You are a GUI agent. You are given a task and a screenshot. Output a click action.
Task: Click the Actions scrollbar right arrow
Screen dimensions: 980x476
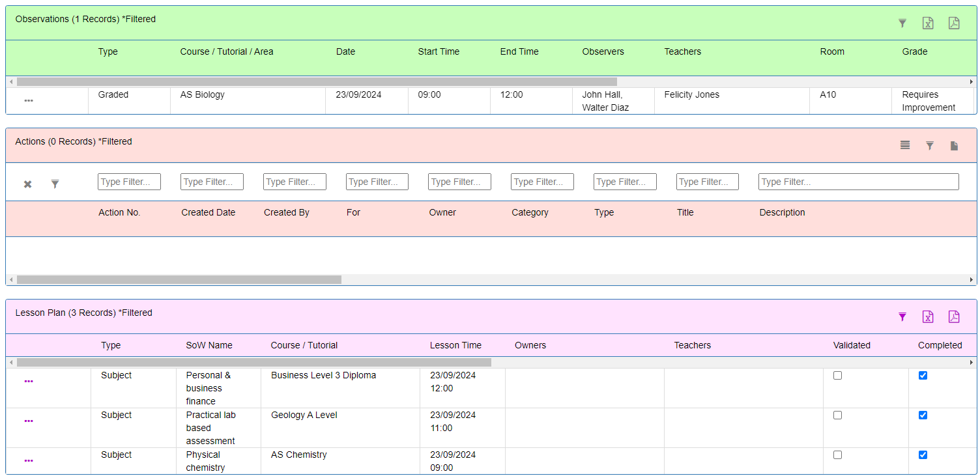[x=972, y=279]
